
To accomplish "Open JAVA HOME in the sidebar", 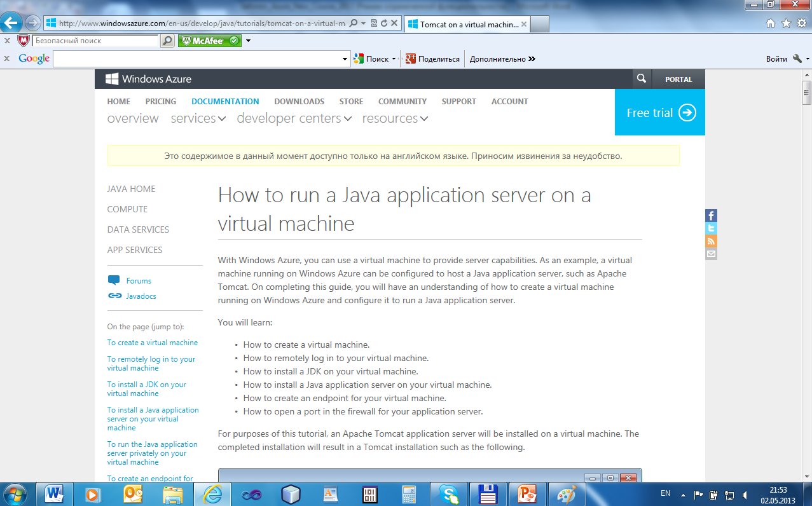I will coord(131,189).
